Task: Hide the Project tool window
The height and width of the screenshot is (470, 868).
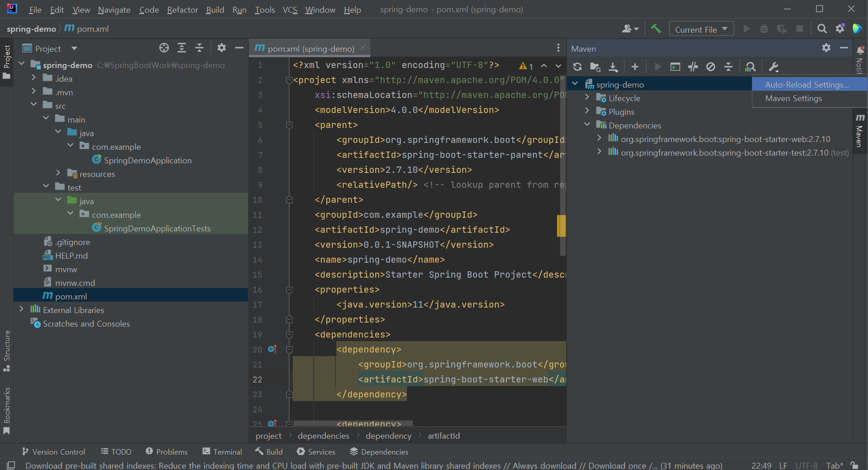Action: pos(239,48)
